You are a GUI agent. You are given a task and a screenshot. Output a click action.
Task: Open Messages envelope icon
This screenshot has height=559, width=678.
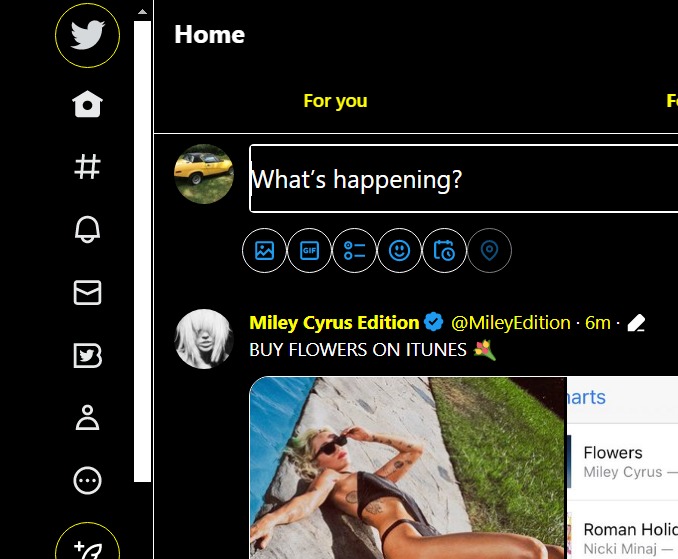pos(87,293)
